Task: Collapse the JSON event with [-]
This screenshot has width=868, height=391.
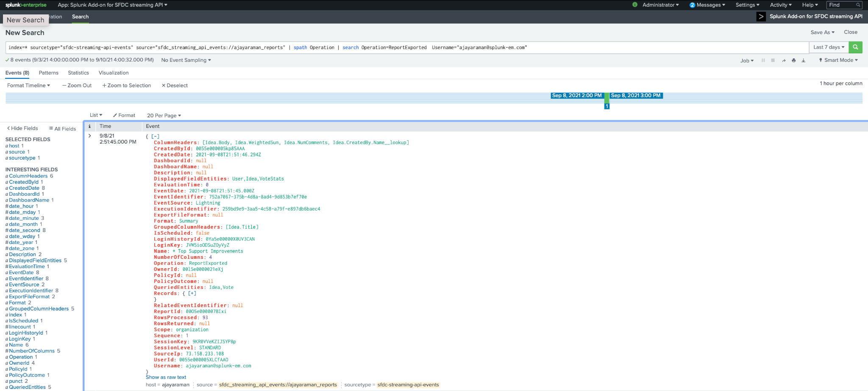Action: 156,136
